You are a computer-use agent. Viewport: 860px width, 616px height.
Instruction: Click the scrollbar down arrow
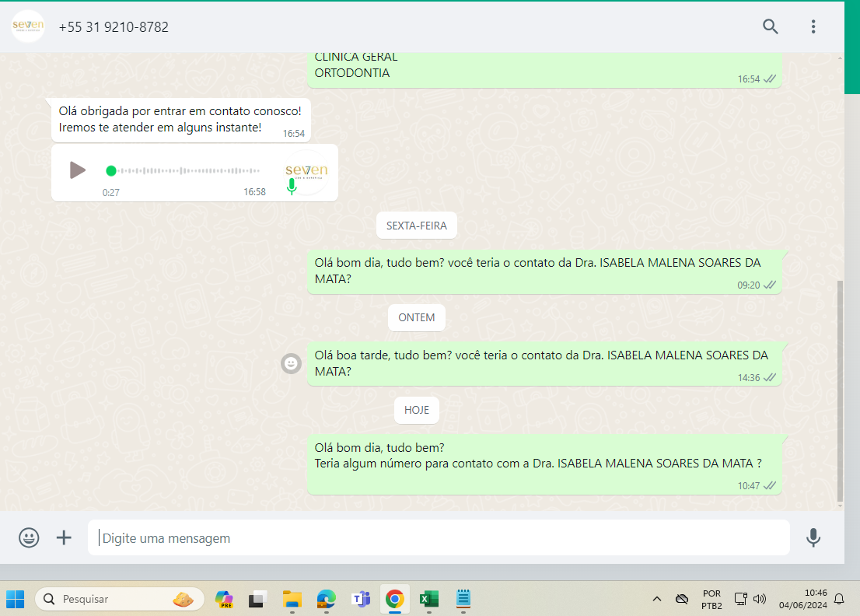(x=840, y=506)
